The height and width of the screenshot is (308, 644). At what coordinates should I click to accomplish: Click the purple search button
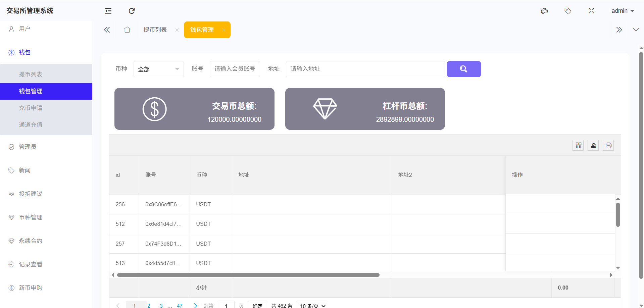pos(463,69)
